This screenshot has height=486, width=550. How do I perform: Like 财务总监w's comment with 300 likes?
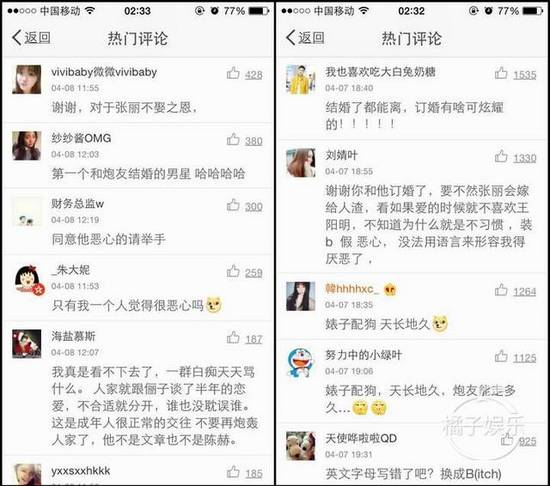[x=233, y=205]
